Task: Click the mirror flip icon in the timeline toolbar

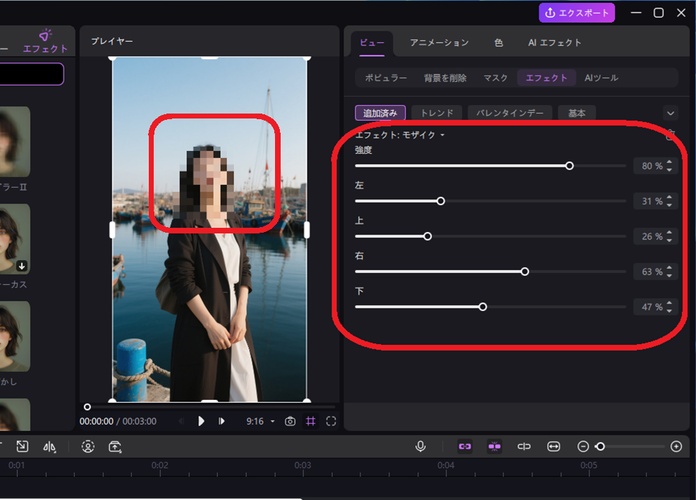Action: (x=49, y=447)
